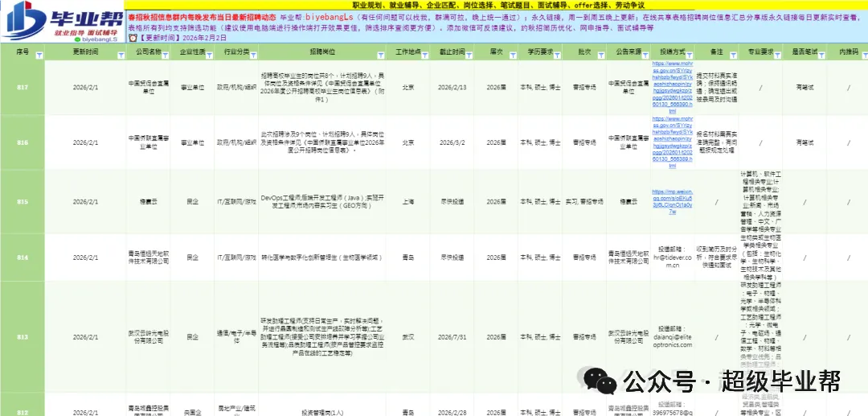Select the deadline cell 2026/7/31
The width and height of the screenshot is (868, 416).
point(452,337)
